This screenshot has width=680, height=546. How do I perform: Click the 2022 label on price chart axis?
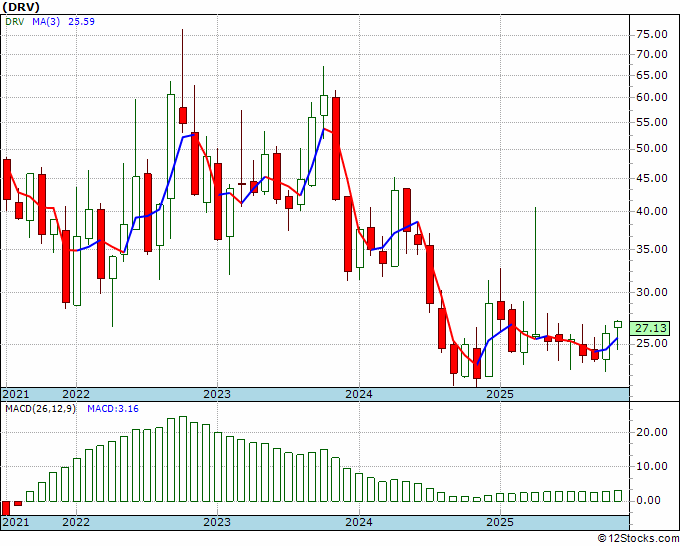pos(76,394)
